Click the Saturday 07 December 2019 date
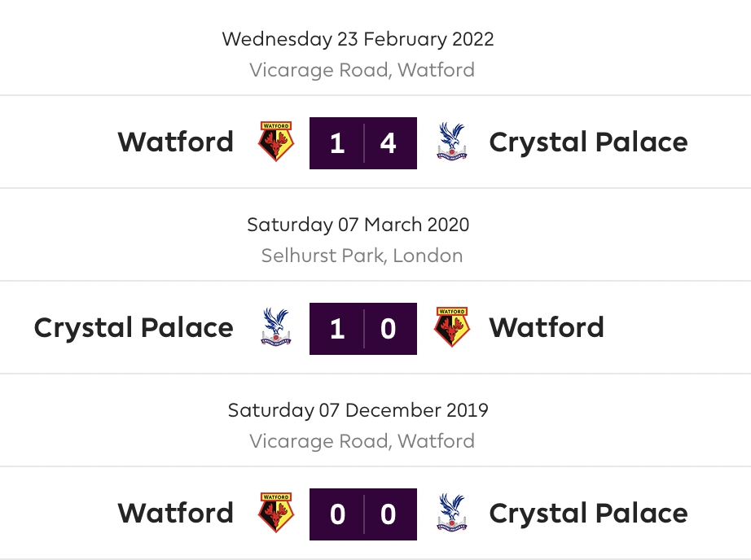 (x=358, y=411)
